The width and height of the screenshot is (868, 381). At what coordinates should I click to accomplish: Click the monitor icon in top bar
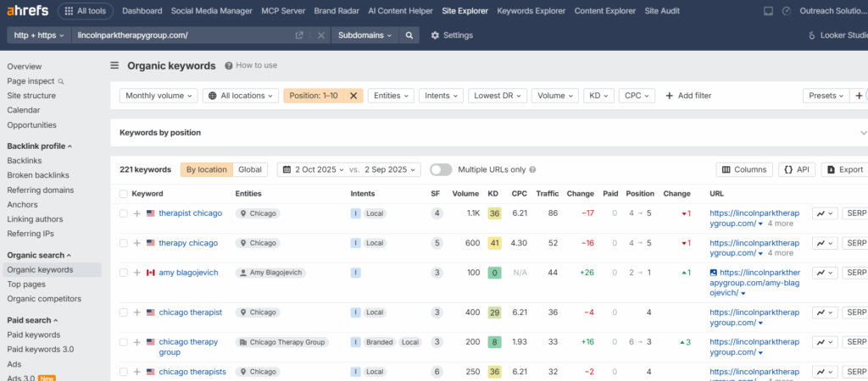(x=768, y=10)
